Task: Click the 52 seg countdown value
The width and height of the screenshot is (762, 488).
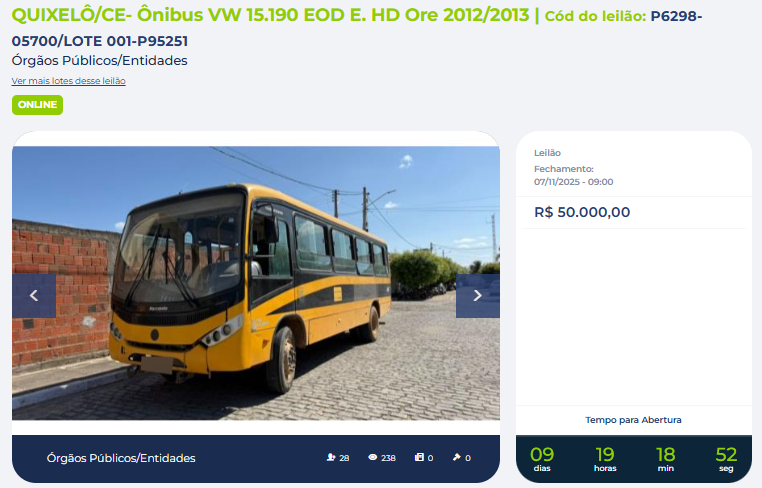Action: [x=726, y=459]
